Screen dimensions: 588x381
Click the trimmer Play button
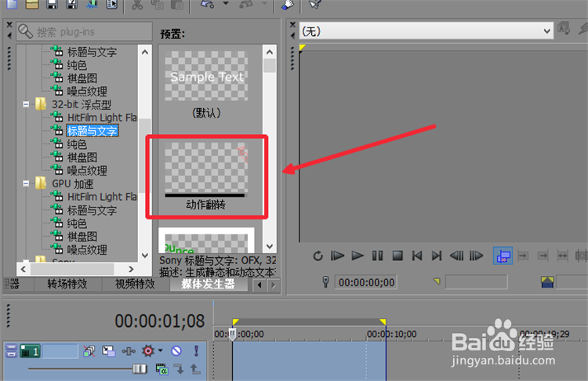358,256
